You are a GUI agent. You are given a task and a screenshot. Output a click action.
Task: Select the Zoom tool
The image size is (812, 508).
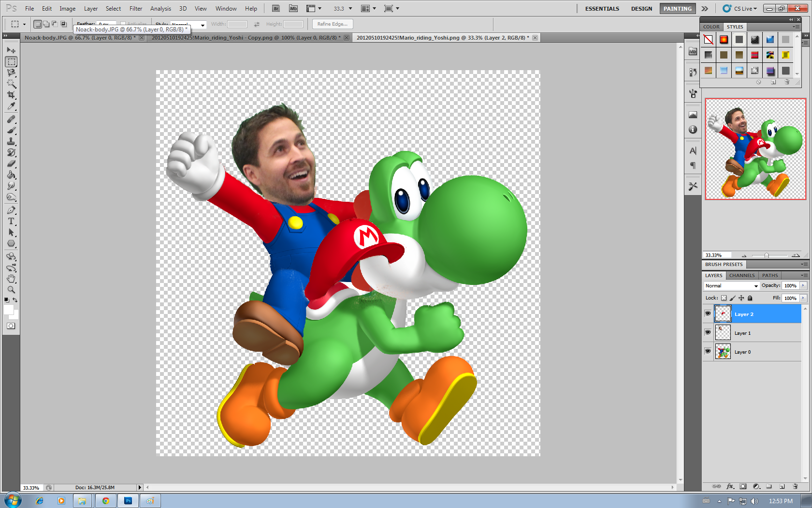point(12,289)
